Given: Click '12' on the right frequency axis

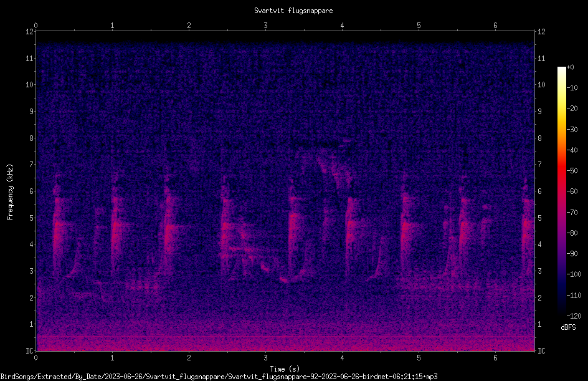Looking at the screenshot, I should point(541,32).
